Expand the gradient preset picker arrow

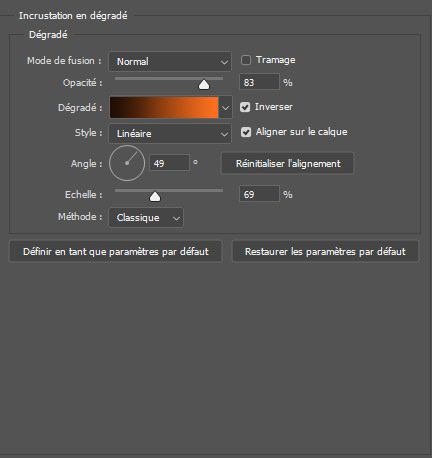click(225, 108)
